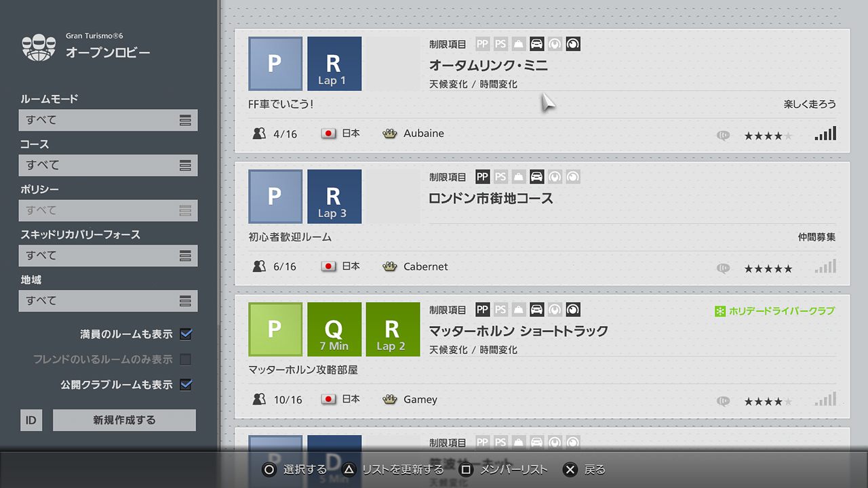Click weight restriction icon in ロンドン市街地コース room

click(519, 177)
